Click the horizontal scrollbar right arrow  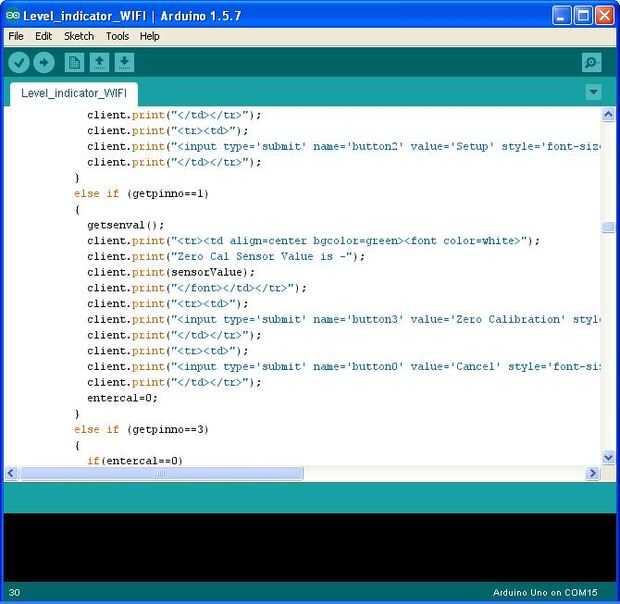tap(593, 473)
